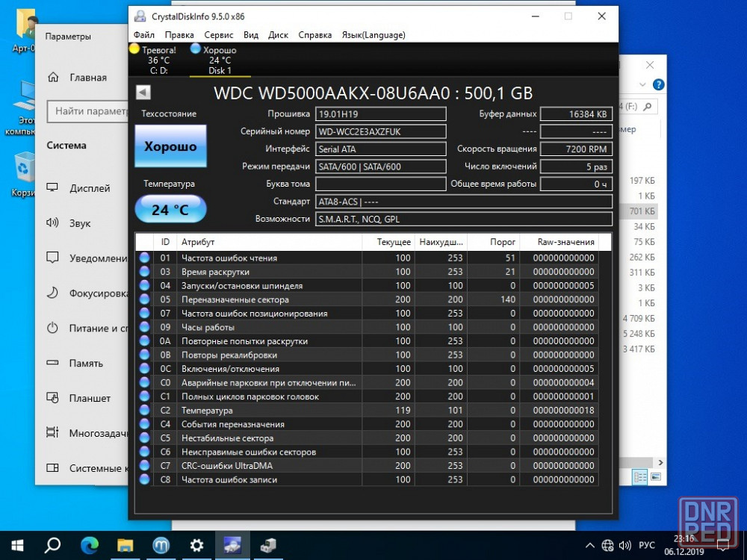This screenshot has width=747, height=560.
Task: Click the power-on hours field 0 ч
Action: click(576, 184)
